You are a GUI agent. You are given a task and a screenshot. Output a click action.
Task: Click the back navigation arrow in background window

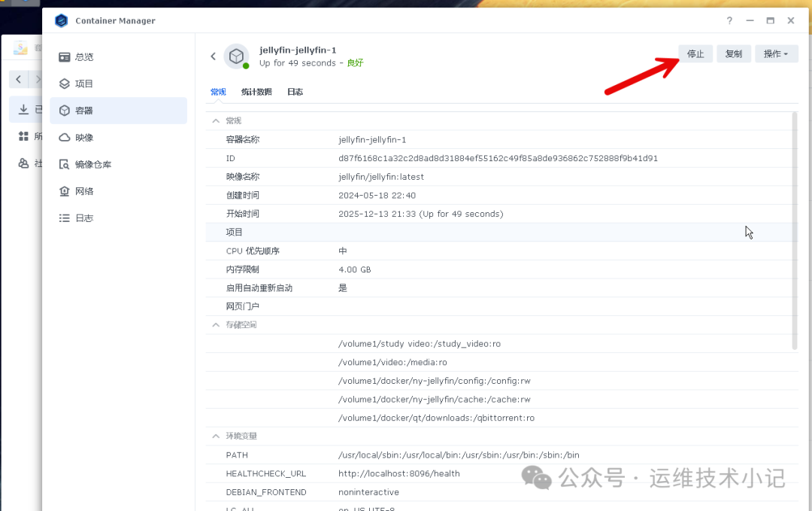click(19, 79)
